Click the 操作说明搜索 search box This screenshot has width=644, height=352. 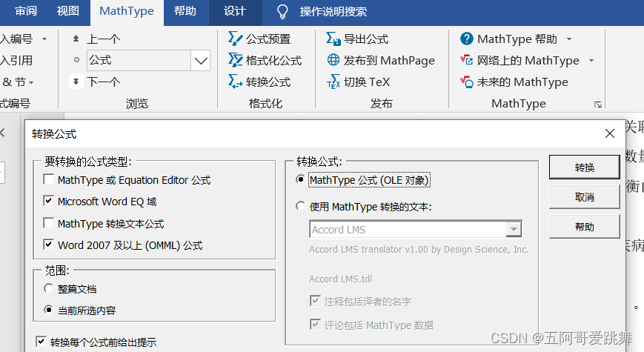pyautogui.click(x=333, y=12)
